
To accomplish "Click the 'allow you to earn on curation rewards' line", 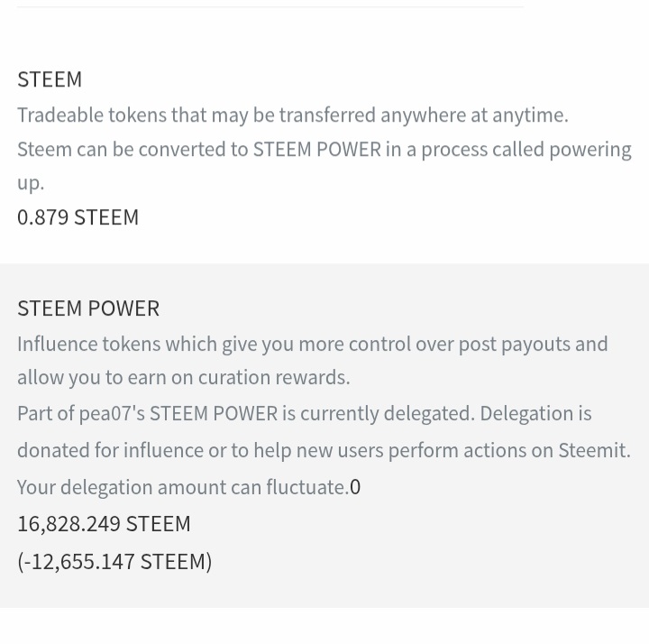I will pyautogui.click(x=184, y=378).
